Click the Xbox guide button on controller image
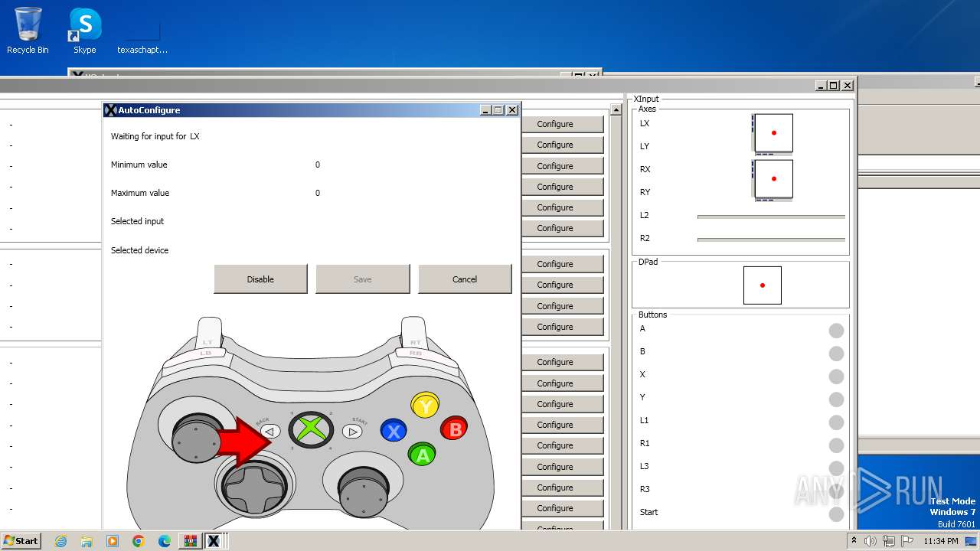 310,429
